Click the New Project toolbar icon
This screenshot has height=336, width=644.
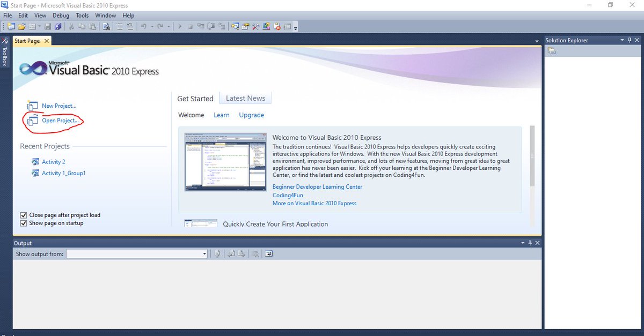[11, 26]
